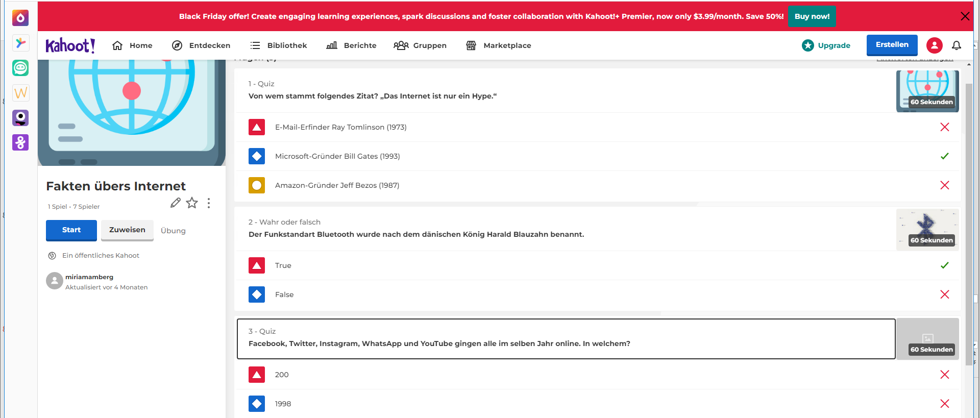Viewport: 980px width, 418px height.
Task: Open the three-dot more options menu
Action: pos(209,203)
